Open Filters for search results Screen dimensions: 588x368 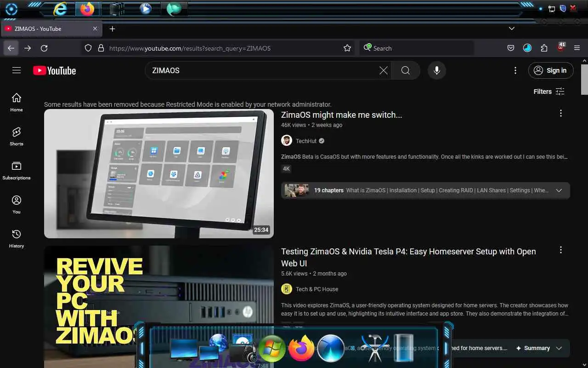(549, 92)
